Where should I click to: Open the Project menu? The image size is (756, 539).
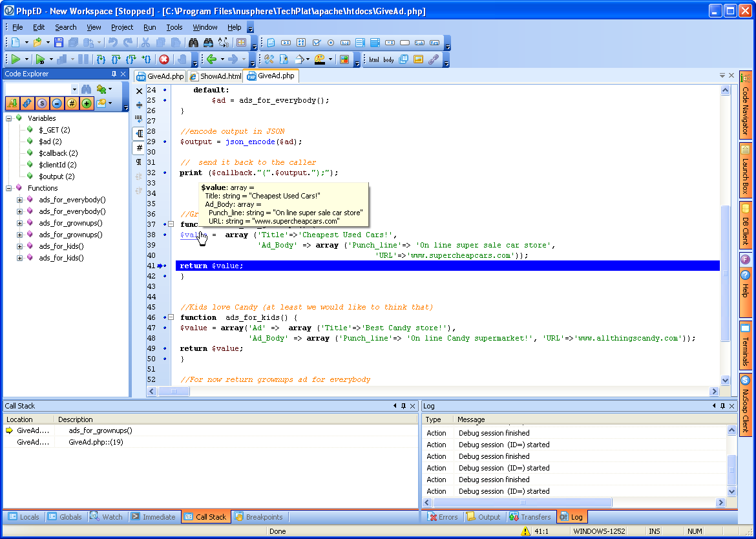click(x=121, y=27)
